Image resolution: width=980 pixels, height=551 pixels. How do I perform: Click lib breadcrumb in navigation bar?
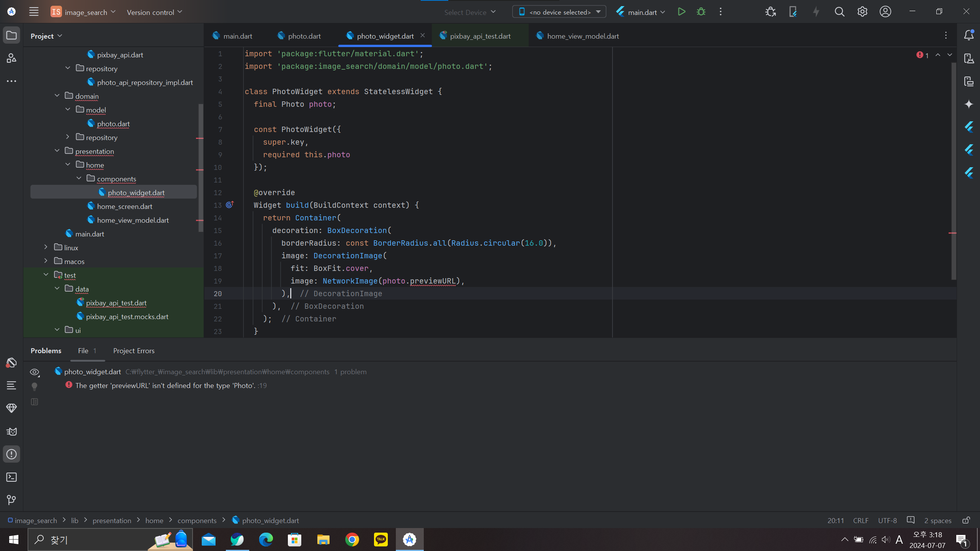(75, 520)
